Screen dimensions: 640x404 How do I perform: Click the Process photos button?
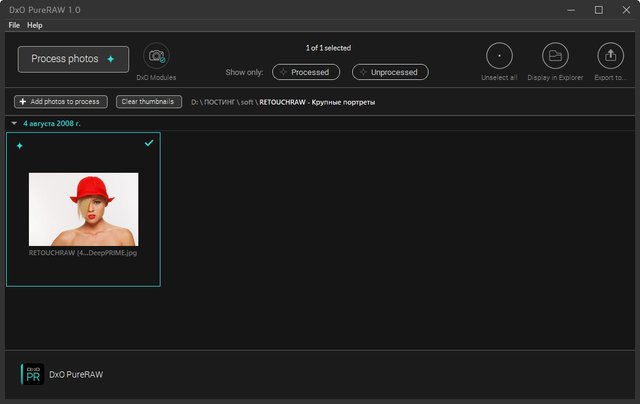click(x=73, y=59)
